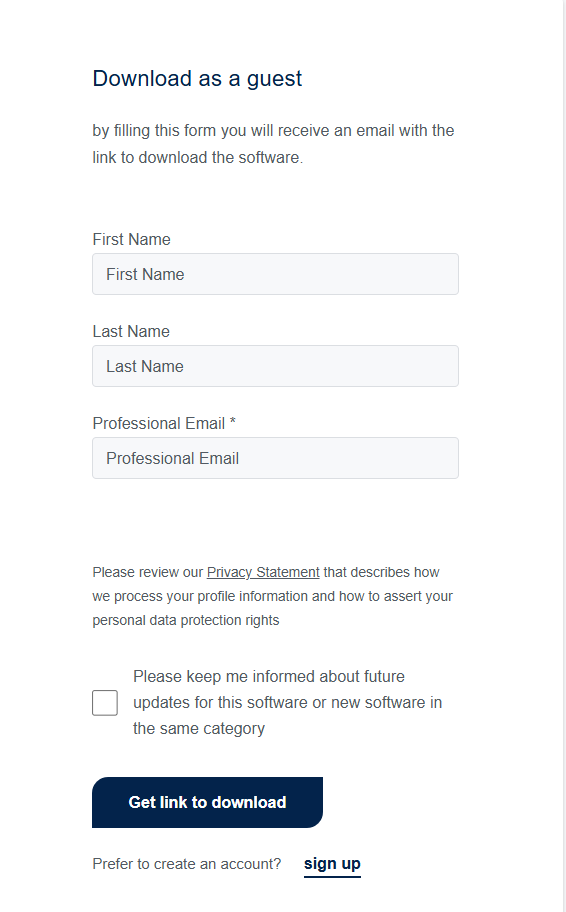Click the required asterisk beside Professional Email

tap(233, 421)
